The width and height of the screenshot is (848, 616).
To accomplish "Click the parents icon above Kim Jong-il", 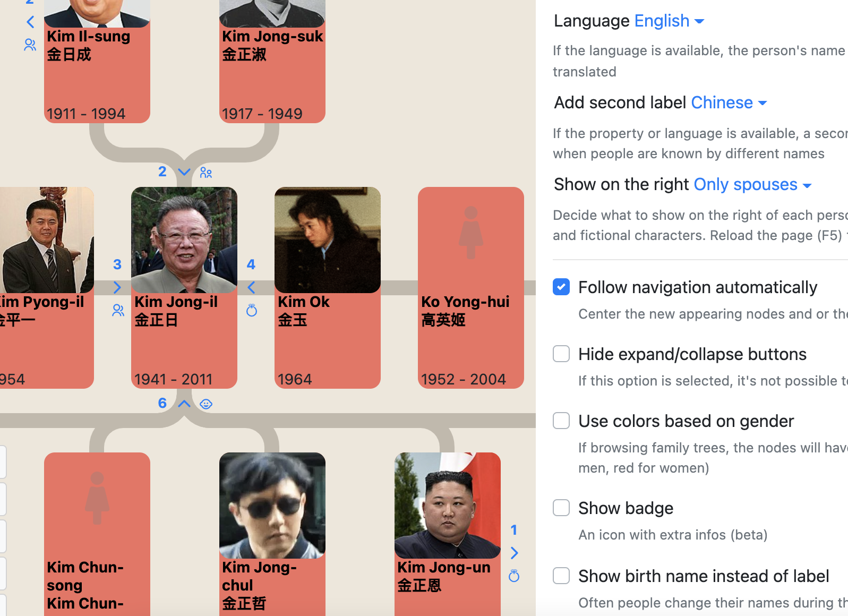I will coord(206,173).
